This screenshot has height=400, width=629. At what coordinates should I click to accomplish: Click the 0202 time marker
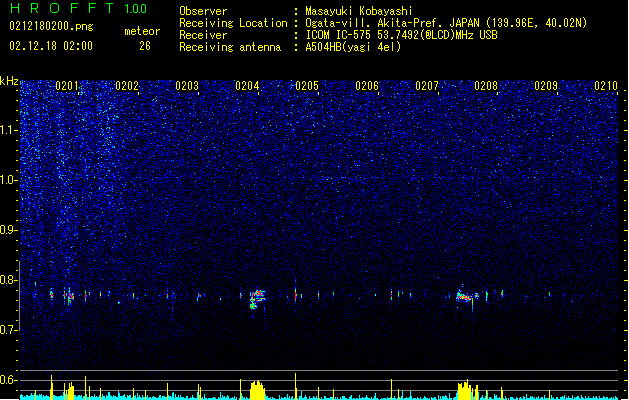127,86
